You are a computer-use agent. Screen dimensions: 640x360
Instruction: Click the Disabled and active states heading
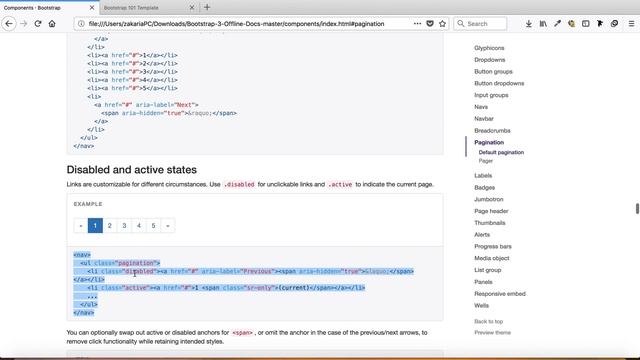131,169
